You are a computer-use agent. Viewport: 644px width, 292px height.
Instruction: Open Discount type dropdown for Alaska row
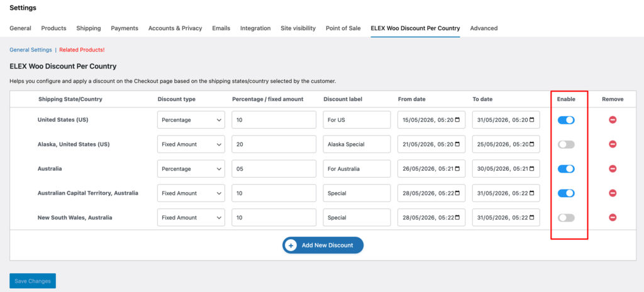[x=191, y=144]
